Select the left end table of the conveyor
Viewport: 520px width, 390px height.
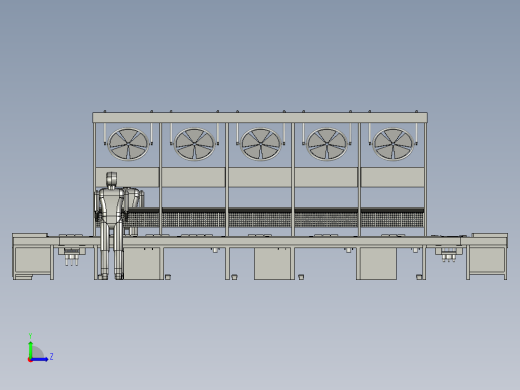(33, 256)
